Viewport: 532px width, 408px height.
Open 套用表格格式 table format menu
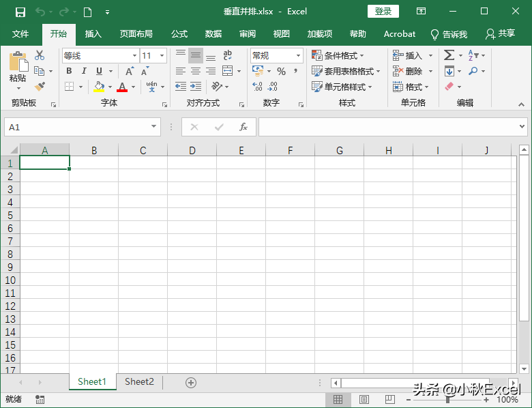tap(346, 71)
